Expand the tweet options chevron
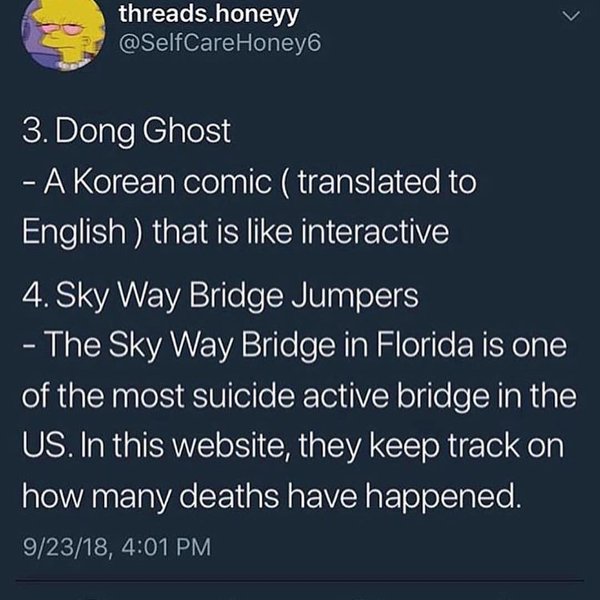600x600 pixels. coord(571,16)
